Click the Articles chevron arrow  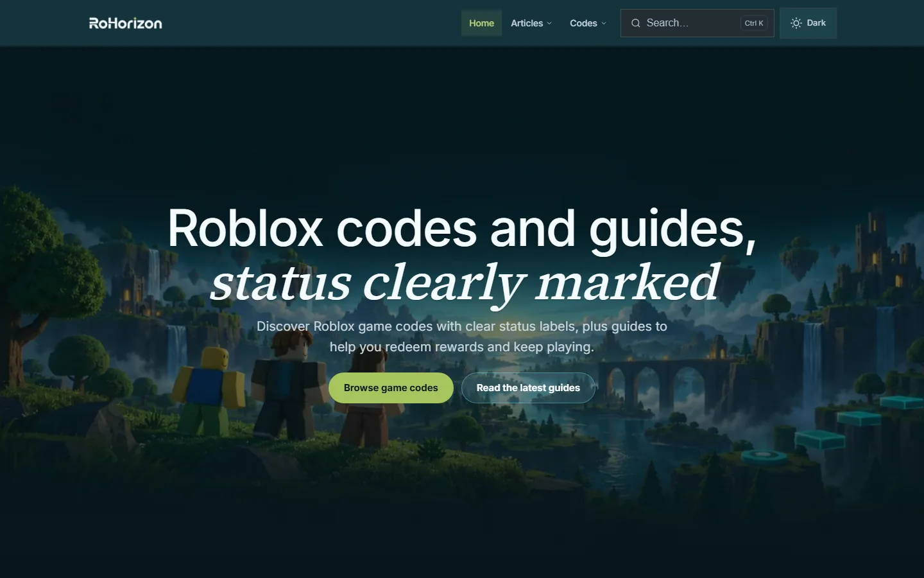(549, 23)
